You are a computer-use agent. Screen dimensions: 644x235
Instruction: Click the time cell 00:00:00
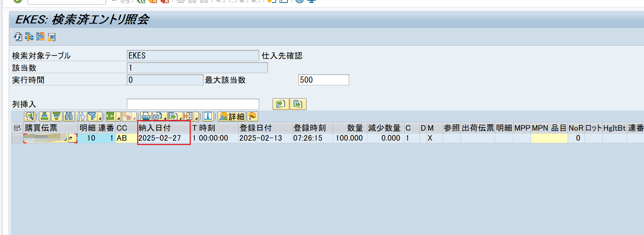click(218, 138)
